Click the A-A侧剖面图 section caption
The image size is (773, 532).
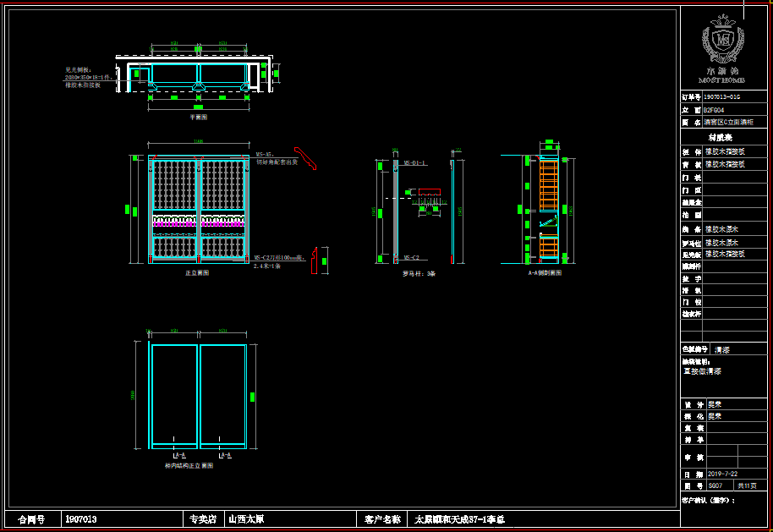coord(545,273)
